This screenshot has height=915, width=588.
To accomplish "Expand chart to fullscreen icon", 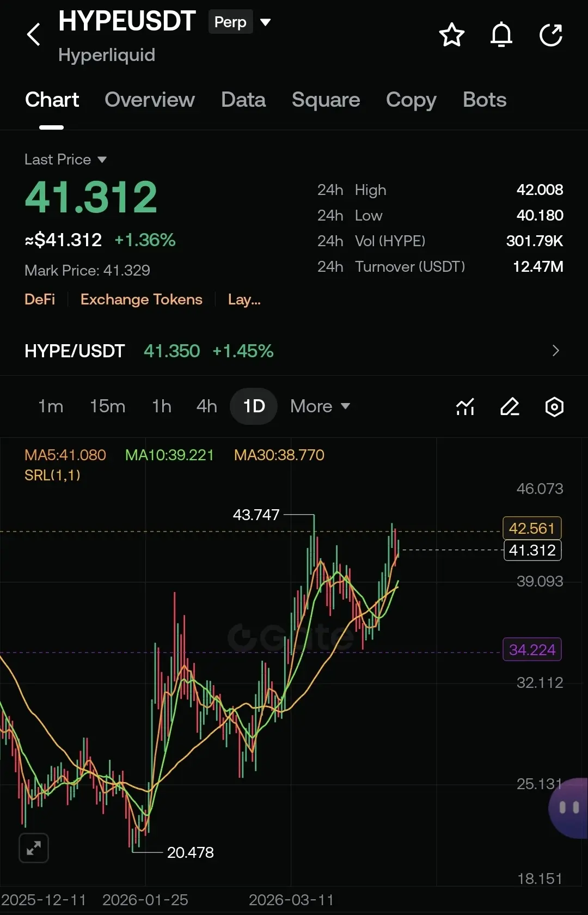I will tap(34, 848).
